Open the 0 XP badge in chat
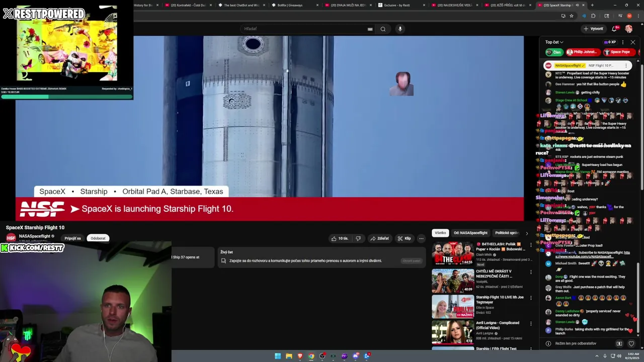644x362 pixels. click(609, 42)
